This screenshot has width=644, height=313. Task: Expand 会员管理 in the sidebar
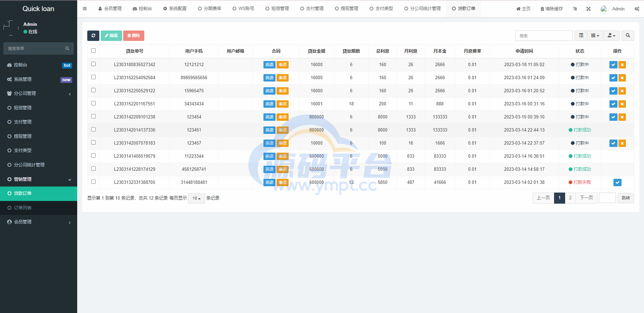point(39,222)
